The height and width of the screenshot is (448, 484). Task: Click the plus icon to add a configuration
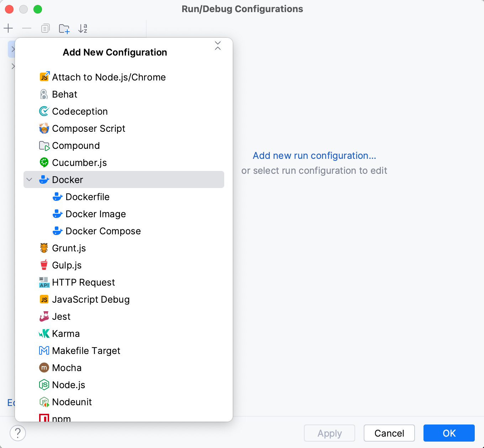point(9,28)
